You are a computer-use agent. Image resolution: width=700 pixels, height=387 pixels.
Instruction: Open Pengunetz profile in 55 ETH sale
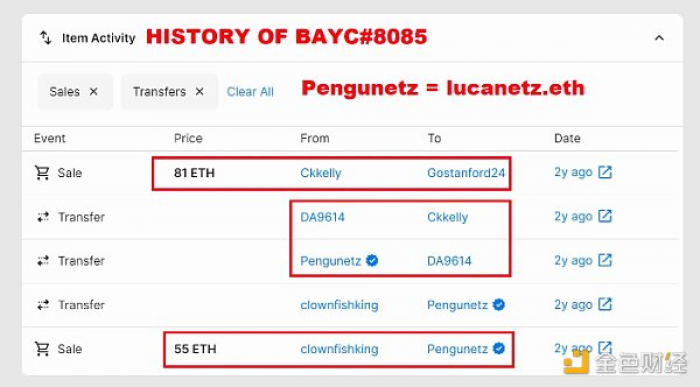(457, 349)
